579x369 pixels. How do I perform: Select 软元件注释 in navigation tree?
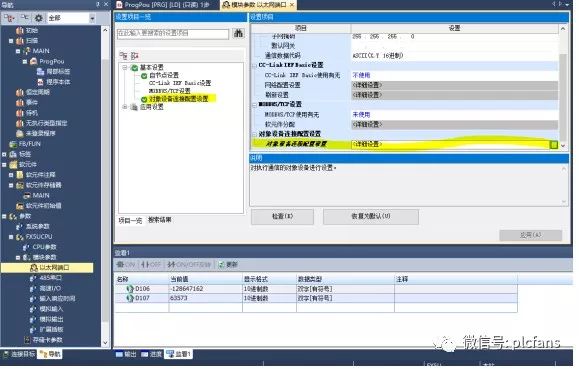click(41, 175)
